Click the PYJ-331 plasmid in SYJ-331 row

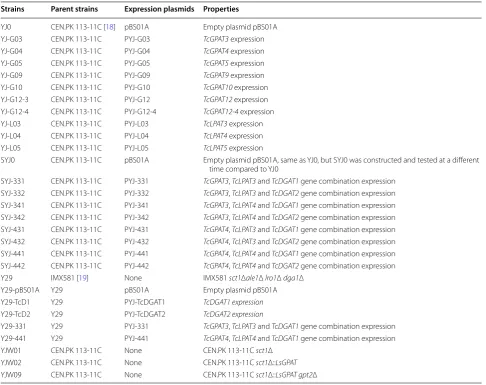click(x=136, y=181)
